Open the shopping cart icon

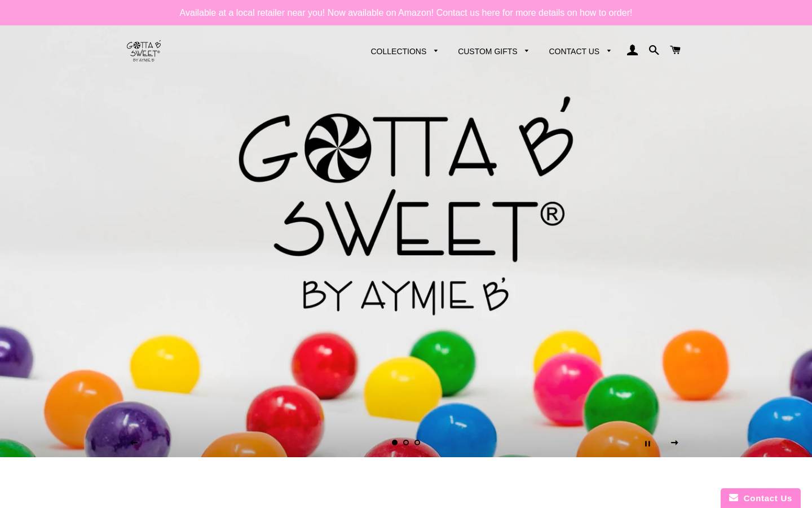[675, 50]
